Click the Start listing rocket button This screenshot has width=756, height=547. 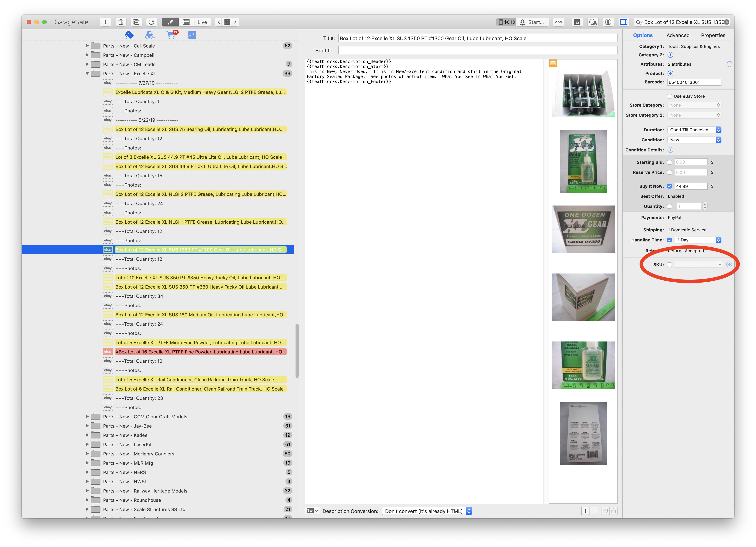[532, 22]
